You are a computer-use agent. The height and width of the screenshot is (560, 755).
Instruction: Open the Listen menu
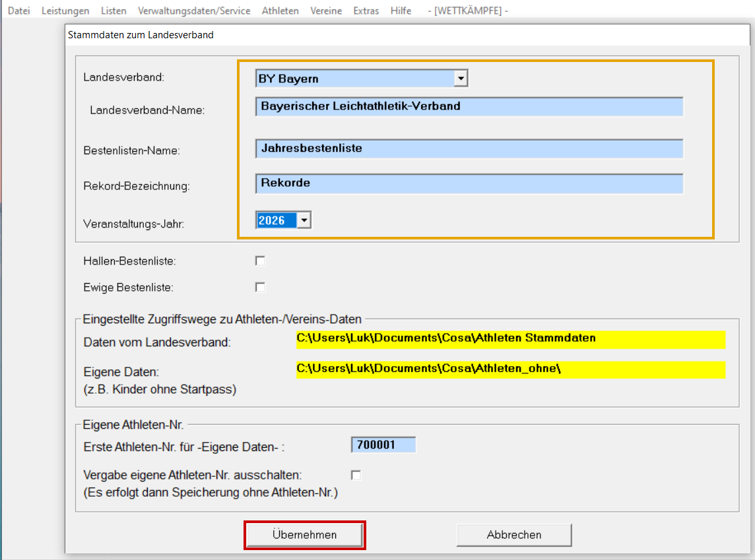tap(114, 11)
